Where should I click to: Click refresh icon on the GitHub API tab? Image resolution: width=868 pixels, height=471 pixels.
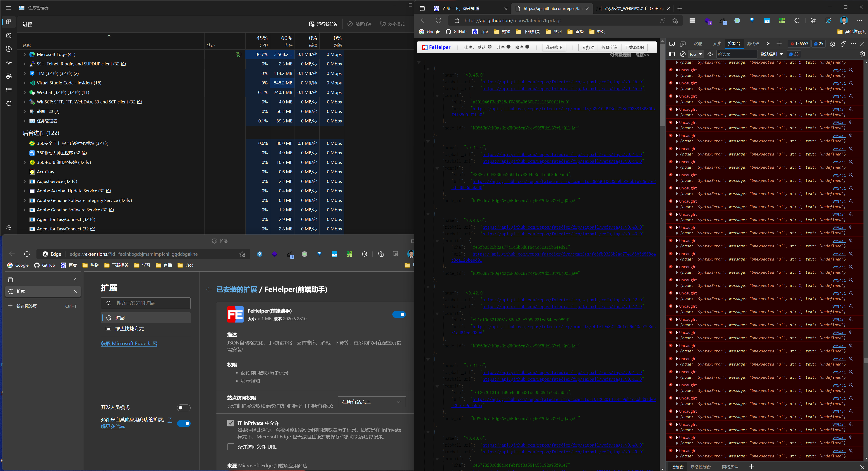[x=438, y=21]
